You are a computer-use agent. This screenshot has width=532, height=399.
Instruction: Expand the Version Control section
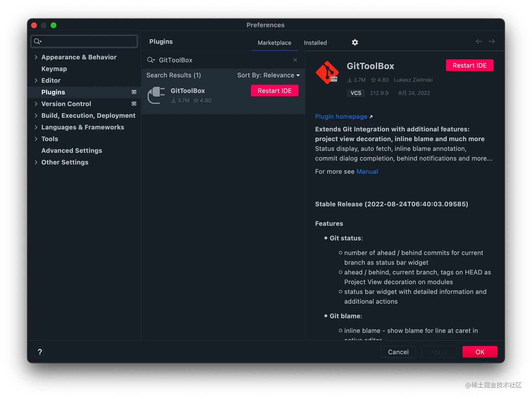(x=36, y=104)
